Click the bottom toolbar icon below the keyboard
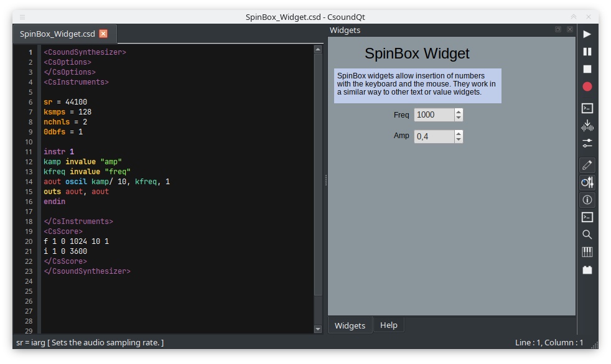This screenshot has height=364, width=611. coord(587,269)
